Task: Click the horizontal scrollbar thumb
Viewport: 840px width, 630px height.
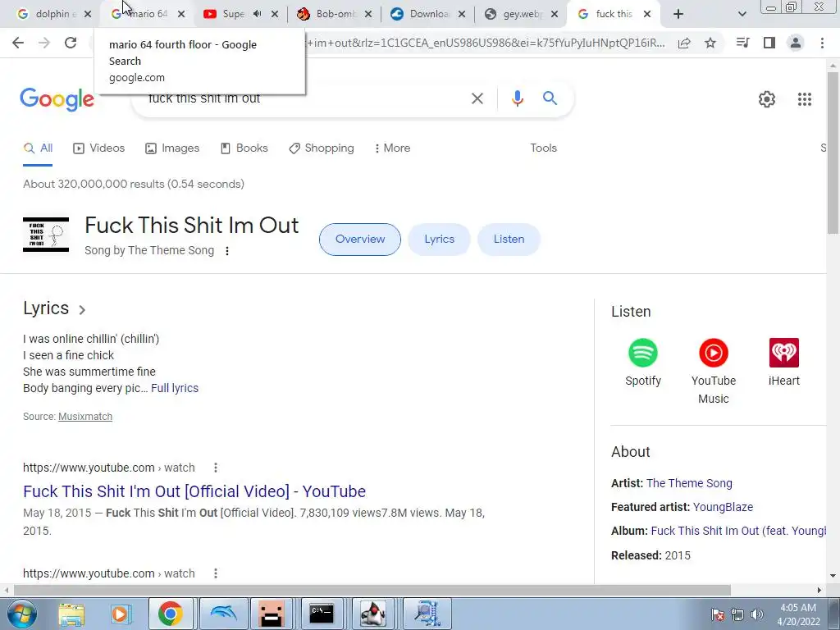Action: 372,591
